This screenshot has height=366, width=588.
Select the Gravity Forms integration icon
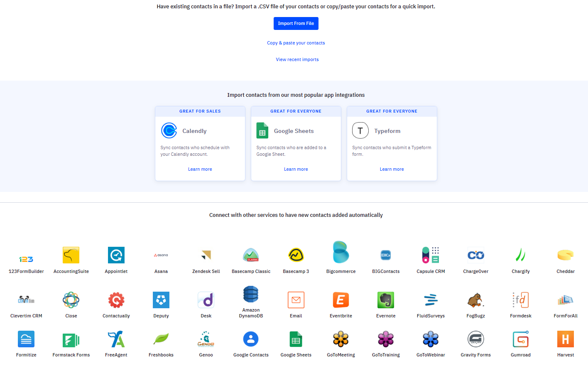(x=476, y=339)
